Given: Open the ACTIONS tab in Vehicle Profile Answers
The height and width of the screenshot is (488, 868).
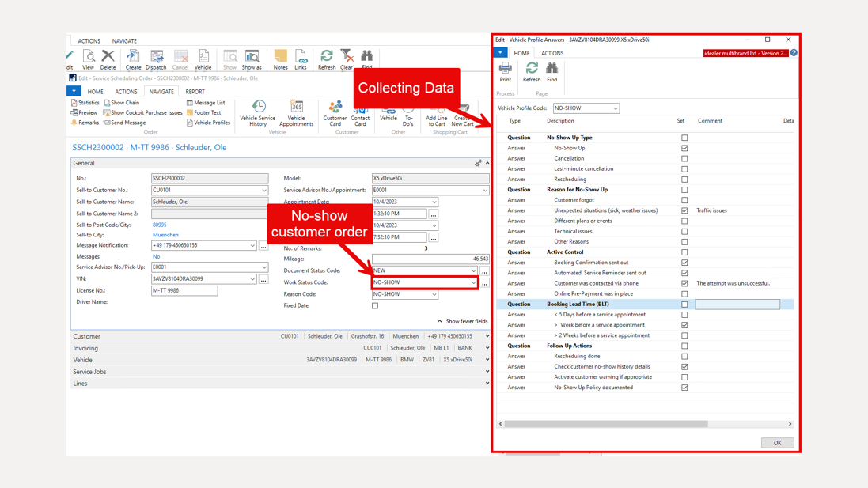Looking at the screenshot, I should click(x=552, y=53).
